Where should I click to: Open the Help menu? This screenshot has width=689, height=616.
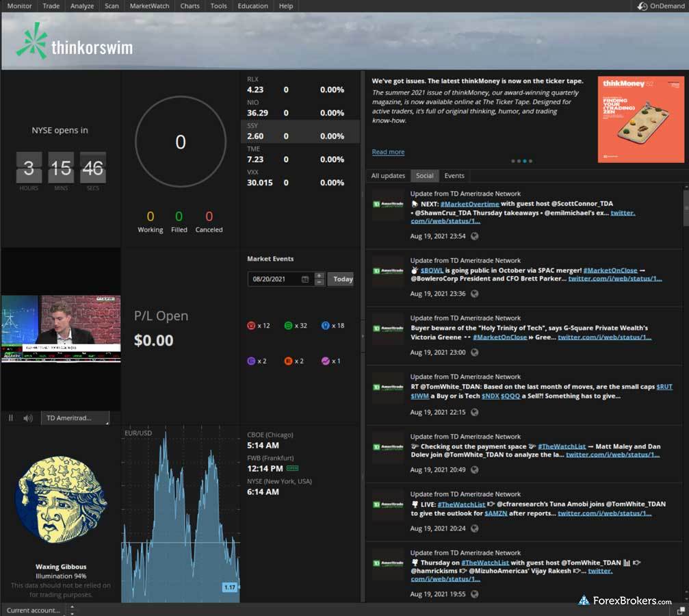click(x=285, y=5)
